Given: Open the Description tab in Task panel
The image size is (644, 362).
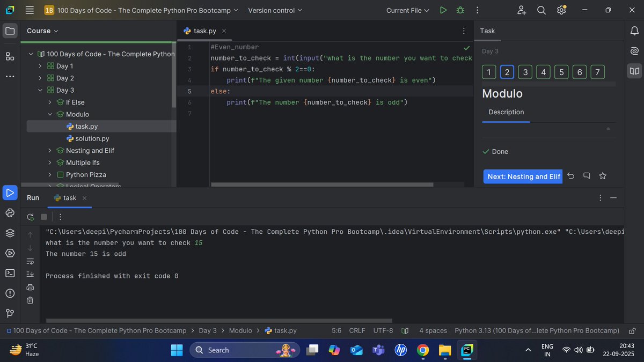Looking at the screenshot, I should 506,112.
